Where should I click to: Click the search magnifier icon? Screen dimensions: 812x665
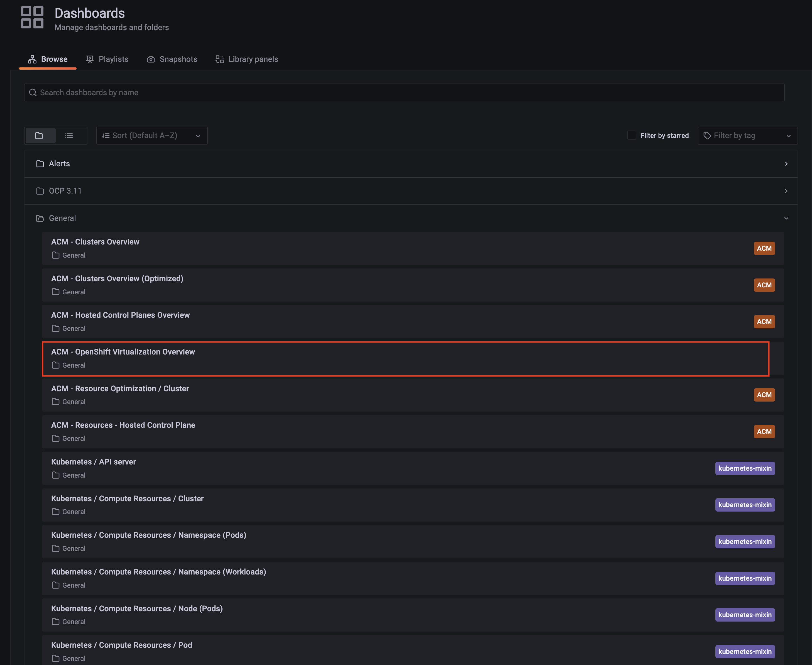(33, 92)
